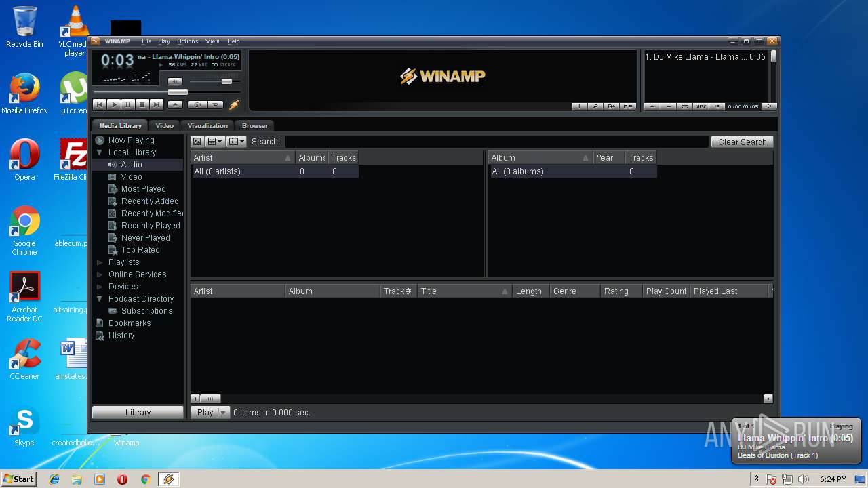The width and height of the screenshot is (868, 488).
Task: Collapse the Local Library tree node
Action: point(100,152)
